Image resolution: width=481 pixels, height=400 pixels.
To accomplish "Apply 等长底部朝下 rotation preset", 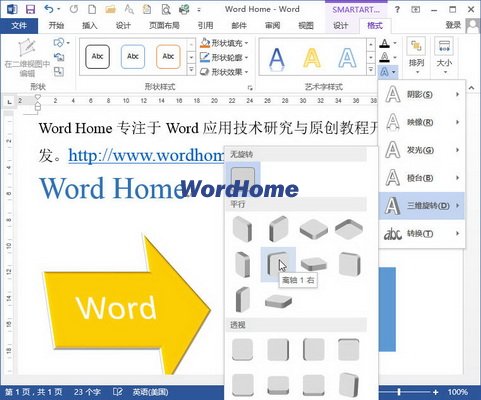I will click(x=349, y=229).
